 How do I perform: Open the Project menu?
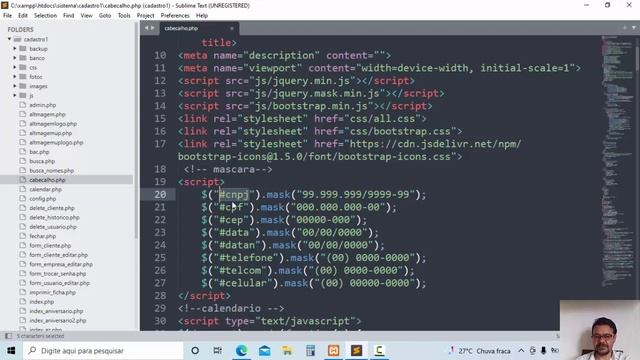click(x=145, y=16)
